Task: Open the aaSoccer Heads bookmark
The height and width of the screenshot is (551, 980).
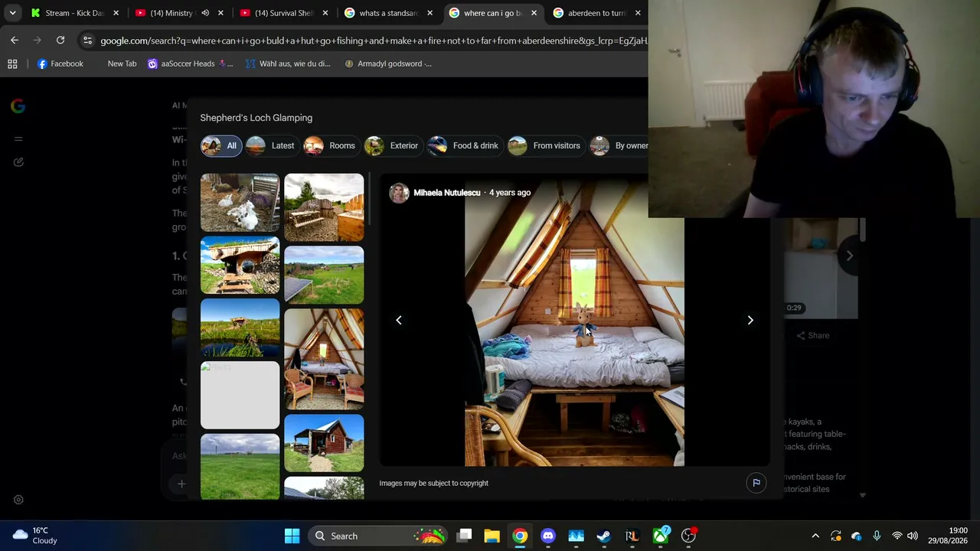Action: pos(190,64)
